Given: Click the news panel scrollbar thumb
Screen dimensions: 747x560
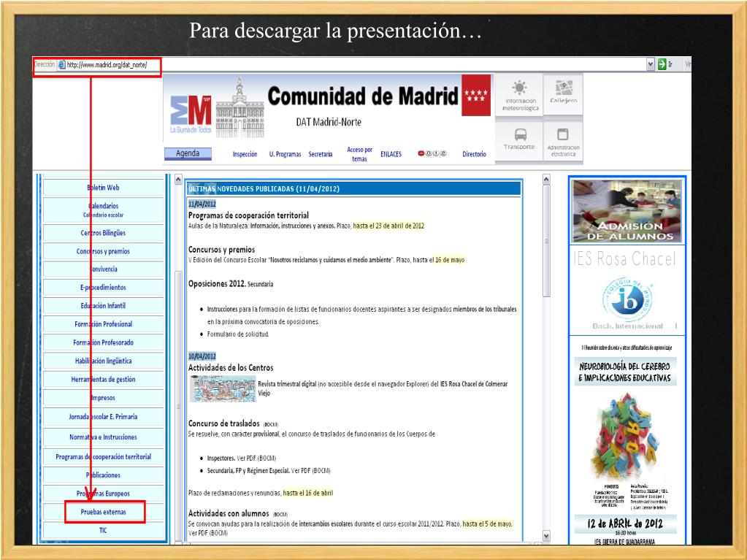Looking at the screenshot, I should click(x=546, y=241).
